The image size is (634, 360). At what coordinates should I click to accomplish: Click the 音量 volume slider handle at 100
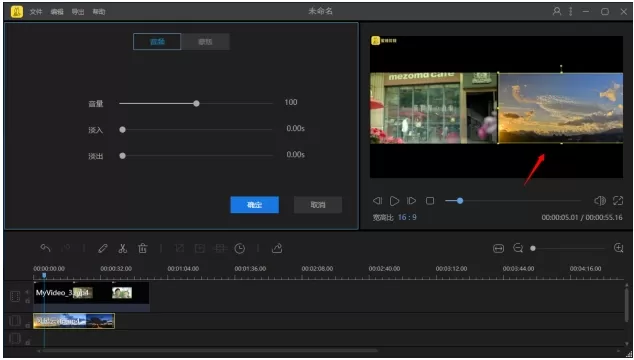[196, 104]
